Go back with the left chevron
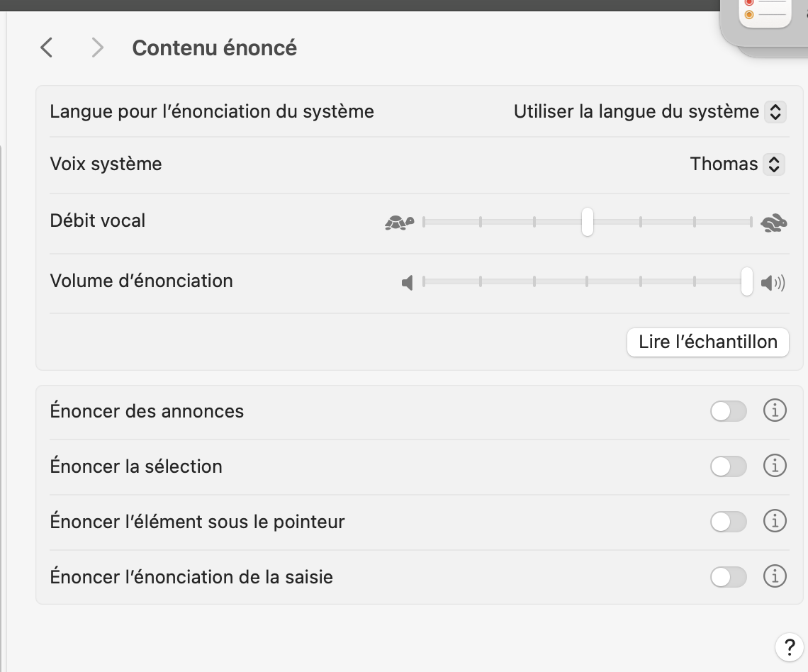Image resolution: width=808 pixels, height=672 pixels. (47, 48)
